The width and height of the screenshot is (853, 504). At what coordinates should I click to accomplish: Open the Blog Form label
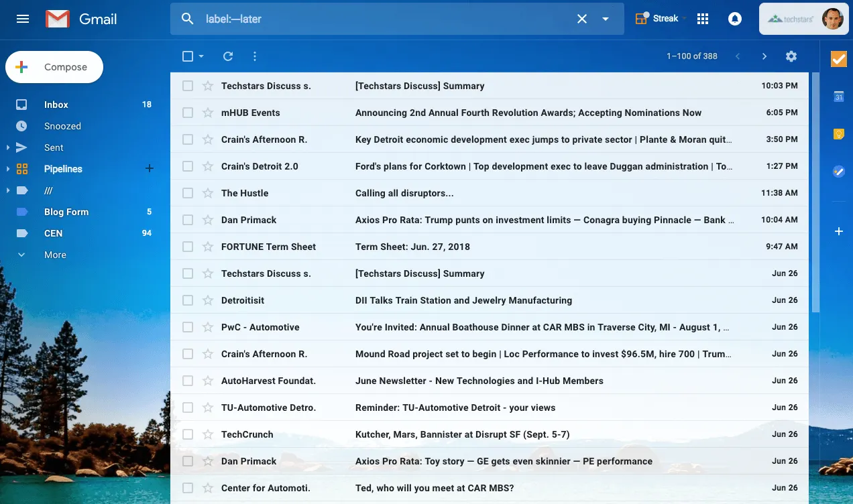66,212
